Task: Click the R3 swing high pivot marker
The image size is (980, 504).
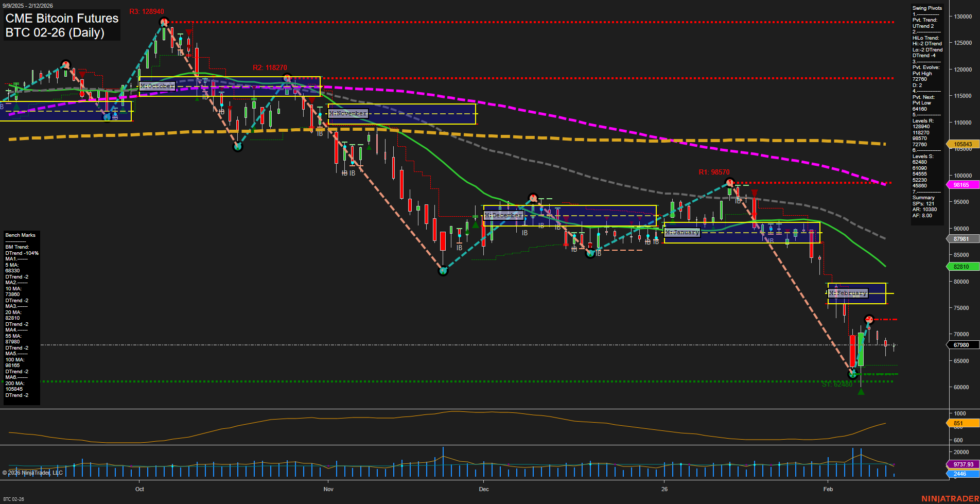Action: (164, 22)
